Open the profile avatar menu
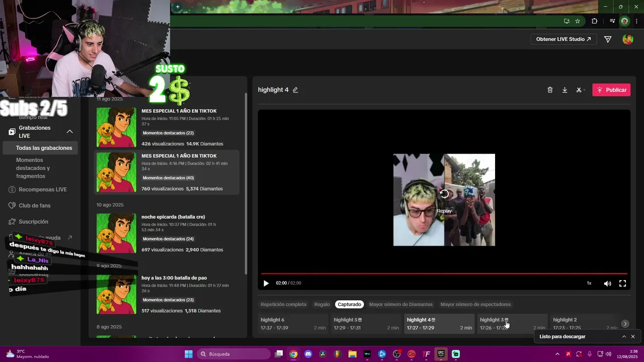The height and width of the screenshot is (362, 644). click(x=627, y=39)
